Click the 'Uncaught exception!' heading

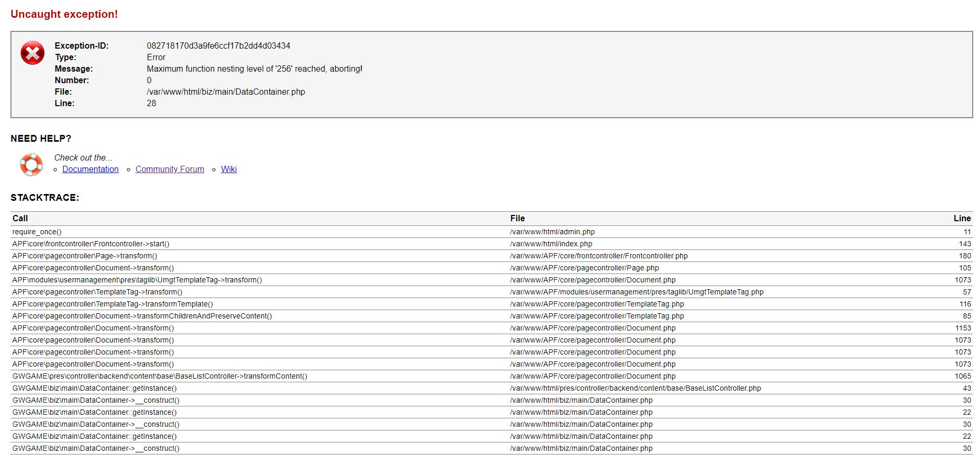point(64,14)
